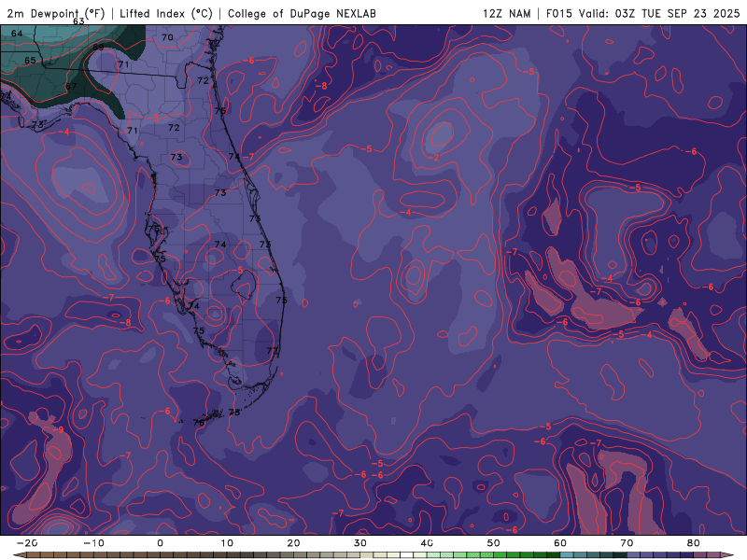Viewport: 747px width, 560px height.
Task: Click the 60 tick label on colorbar
Action: pyautogui.click(x=560, y=543)
